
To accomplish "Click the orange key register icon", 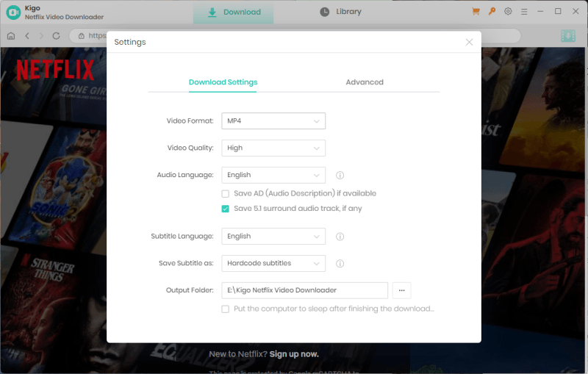I will tap(492, 12).
